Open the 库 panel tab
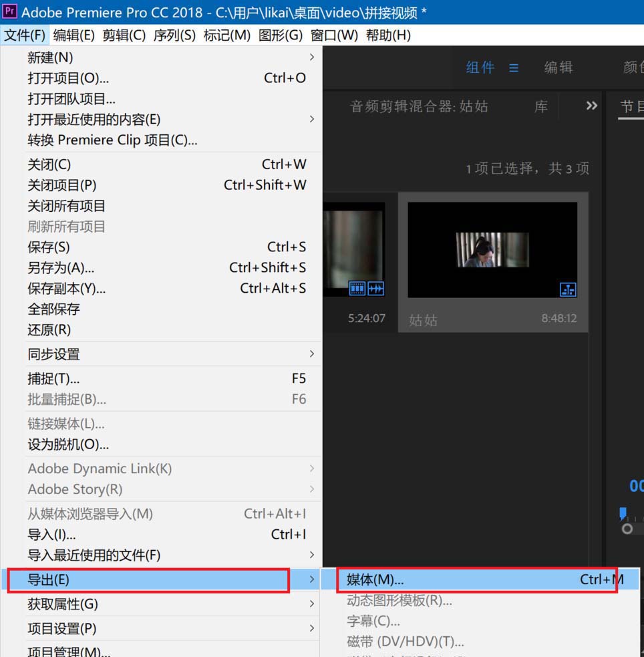Image resolution: width=644 pixels, height=657 pixels. [x=541, y=106]
